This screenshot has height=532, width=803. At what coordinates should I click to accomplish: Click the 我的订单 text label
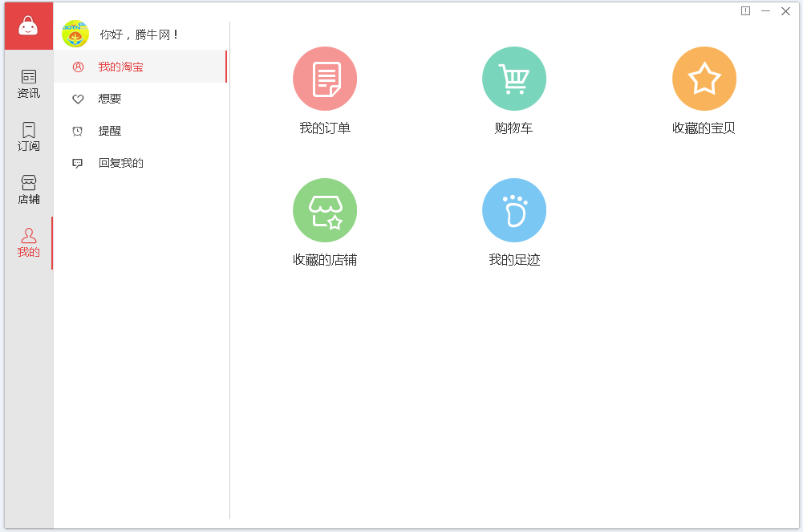point(325,128)
